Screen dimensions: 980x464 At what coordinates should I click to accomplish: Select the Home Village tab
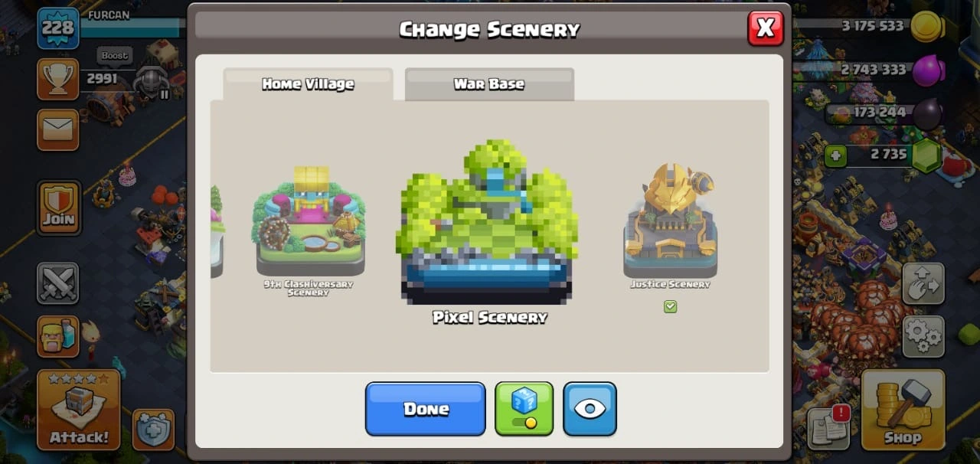click(308, 84)
